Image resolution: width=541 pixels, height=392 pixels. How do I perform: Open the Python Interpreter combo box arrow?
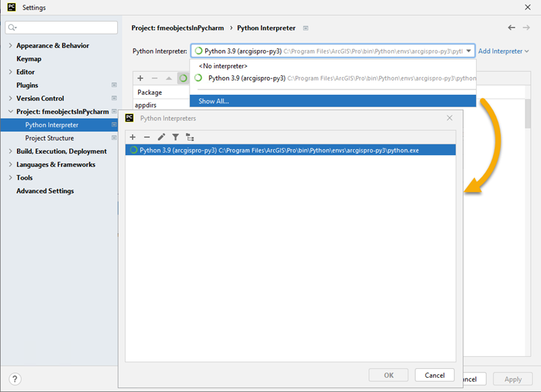click(x=469, y=51)
